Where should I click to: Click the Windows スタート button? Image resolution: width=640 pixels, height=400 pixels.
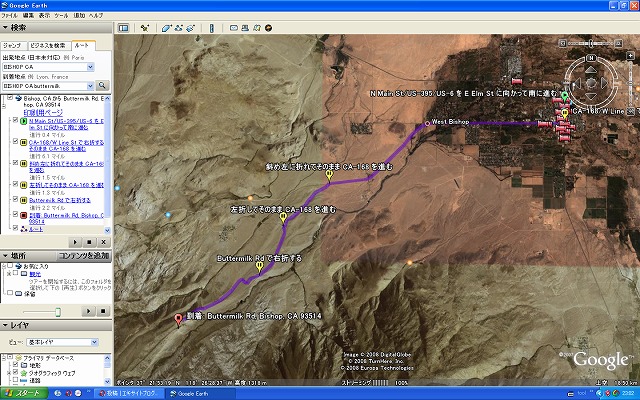(24, 393)
